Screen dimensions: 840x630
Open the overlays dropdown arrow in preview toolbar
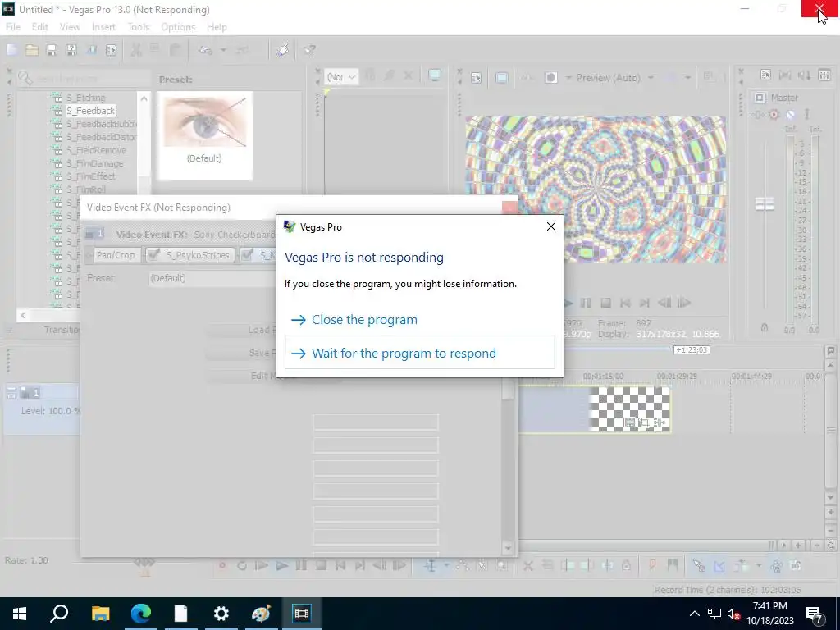(687, 78)
